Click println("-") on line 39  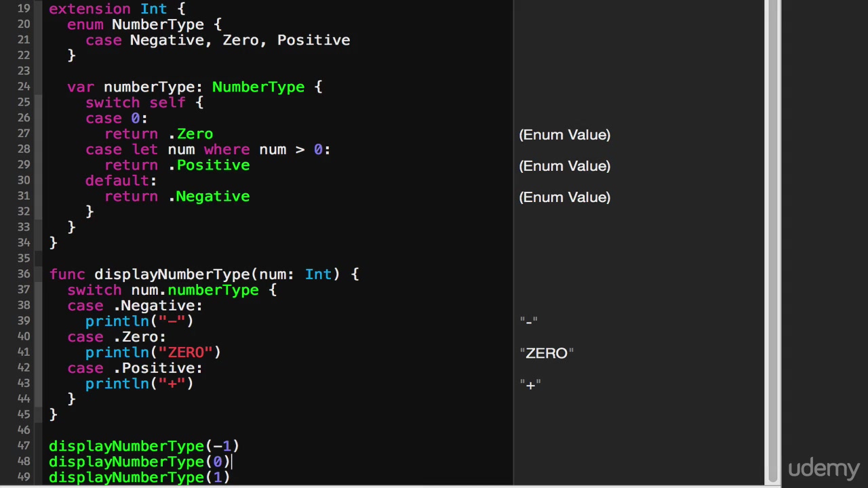point(139,321)
